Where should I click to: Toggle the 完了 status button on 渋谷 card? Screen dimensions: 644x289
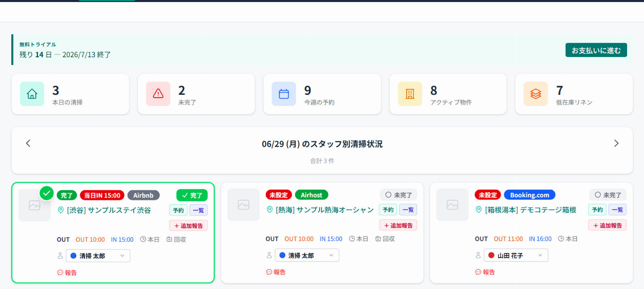tap(192, 195)
